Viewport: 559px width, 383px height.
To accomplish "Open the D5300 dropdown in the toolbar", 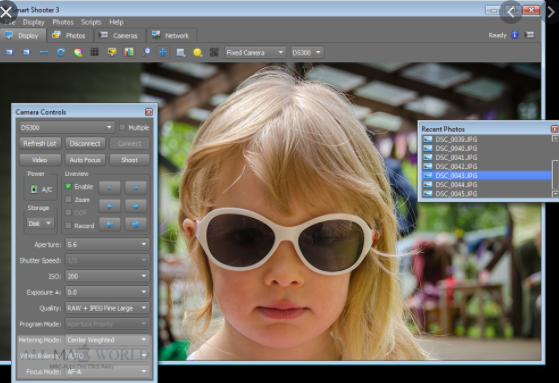I will [307, 52].
